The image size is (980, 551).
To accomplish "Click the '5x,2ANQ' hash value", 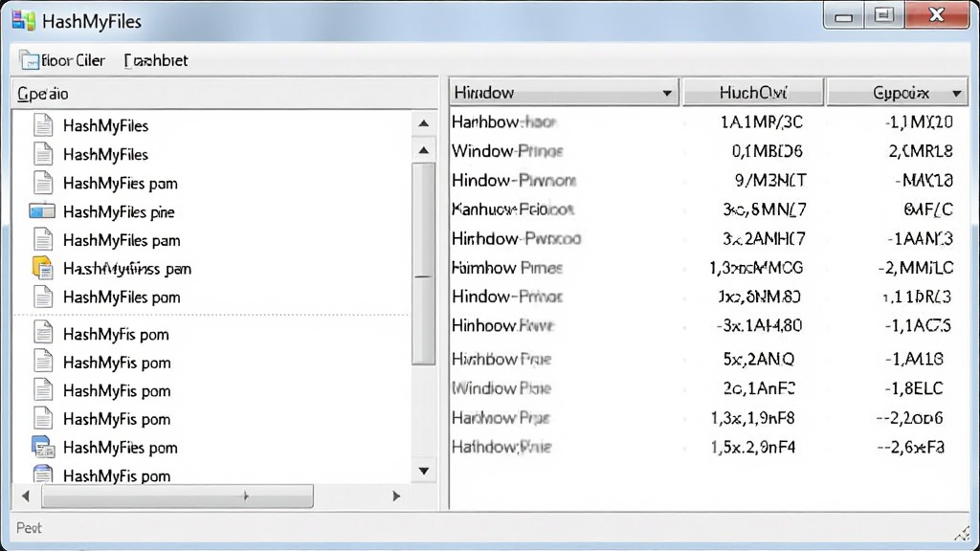I will [x=759, y=360].
